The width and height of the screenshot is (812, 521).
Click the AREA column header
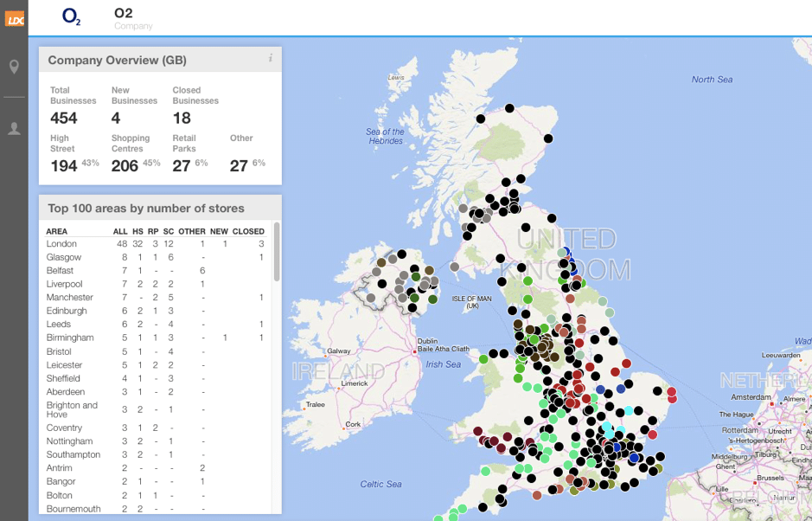[x=56, y=231]
